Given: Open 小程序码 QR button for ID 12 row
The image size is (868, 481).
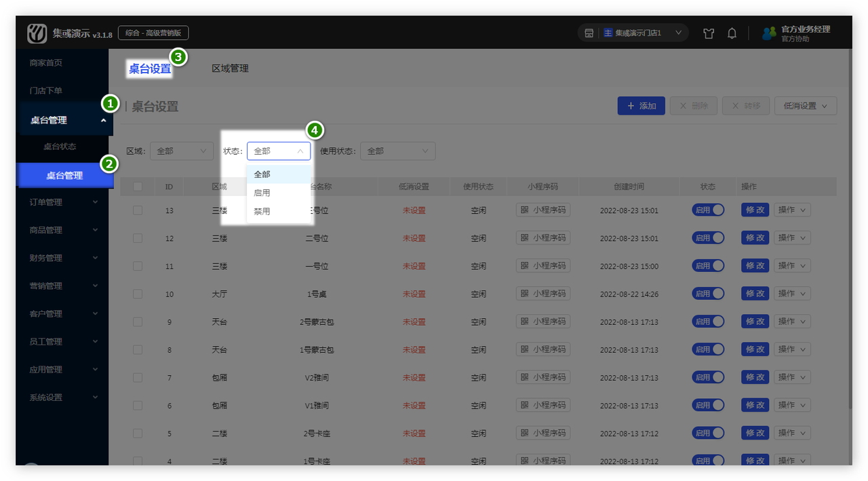Looking at the screenshot, I should (x=542, y=238).
